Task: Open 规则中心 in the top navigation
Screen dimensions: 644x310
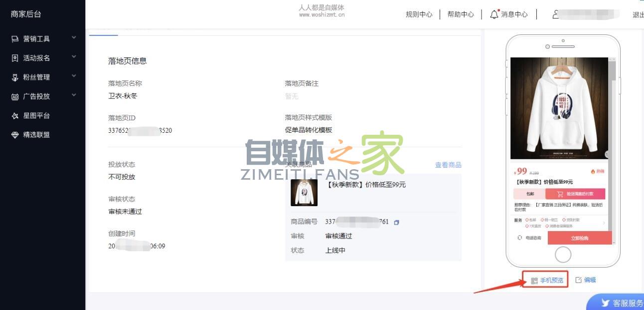Action: pos(419,14)
